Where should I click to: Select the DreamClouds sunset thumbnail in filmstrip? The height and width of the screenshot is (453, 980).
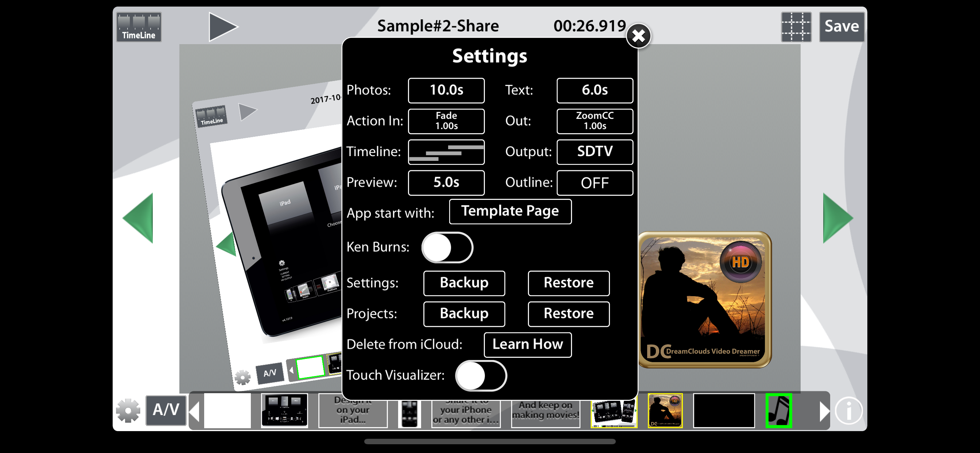point(665,410)
